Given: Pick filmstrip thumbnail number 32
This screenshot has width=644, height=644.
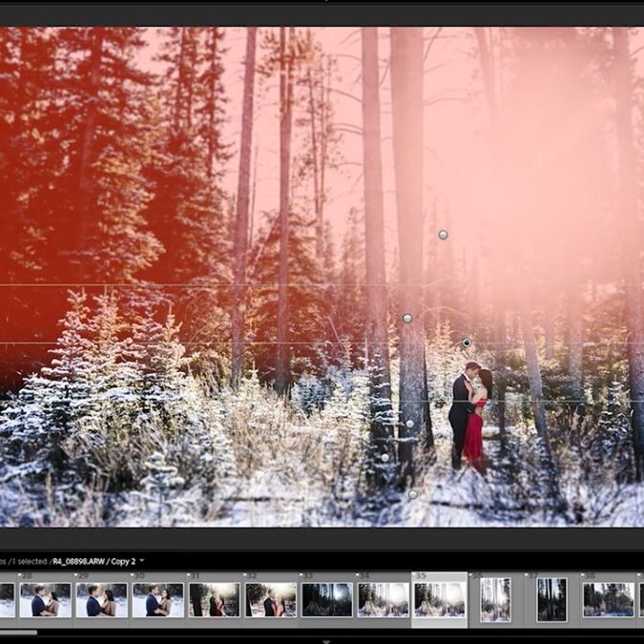Looking at the screenshot, I should pos(270,600).
